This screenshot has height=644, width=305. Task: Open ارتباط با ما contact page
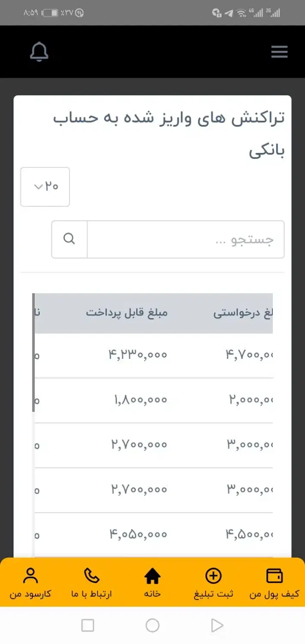92,583
